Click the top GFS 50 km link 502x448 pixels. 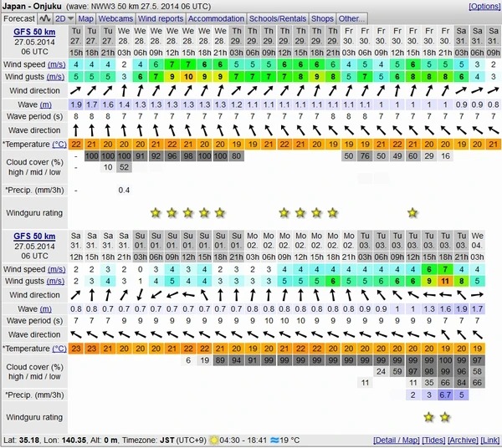(34, 32)
